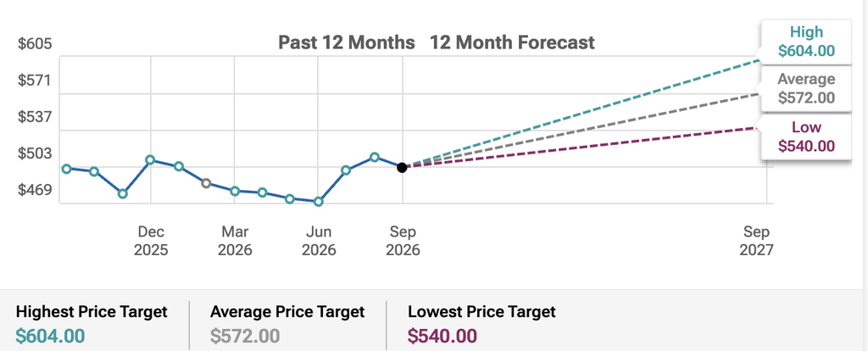Select the lowest data point at Jun 2026
Viewport: 868px width, 351px height.
pyautogui.click(x=319, y=202)
